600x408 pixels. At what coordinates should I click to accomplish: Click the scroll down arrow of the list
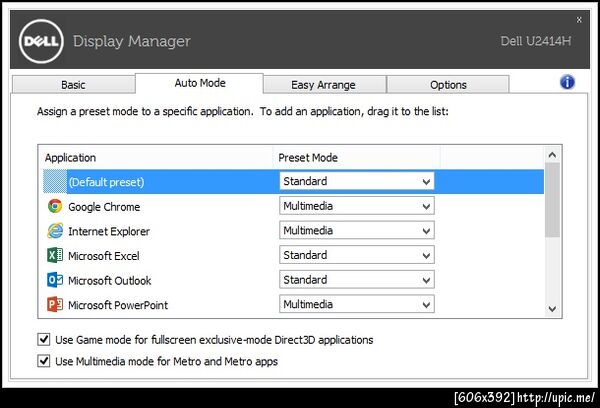[x=552, y=308]
